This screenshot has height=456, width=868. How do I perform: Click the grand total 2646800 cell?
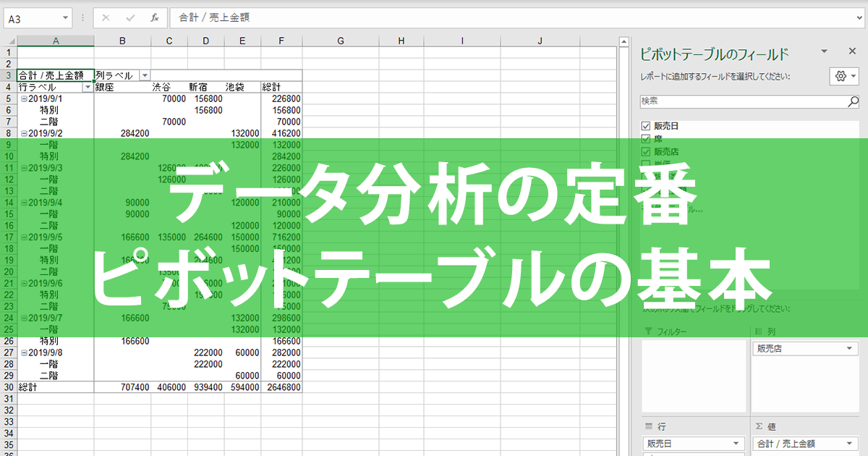coord(281,387)
